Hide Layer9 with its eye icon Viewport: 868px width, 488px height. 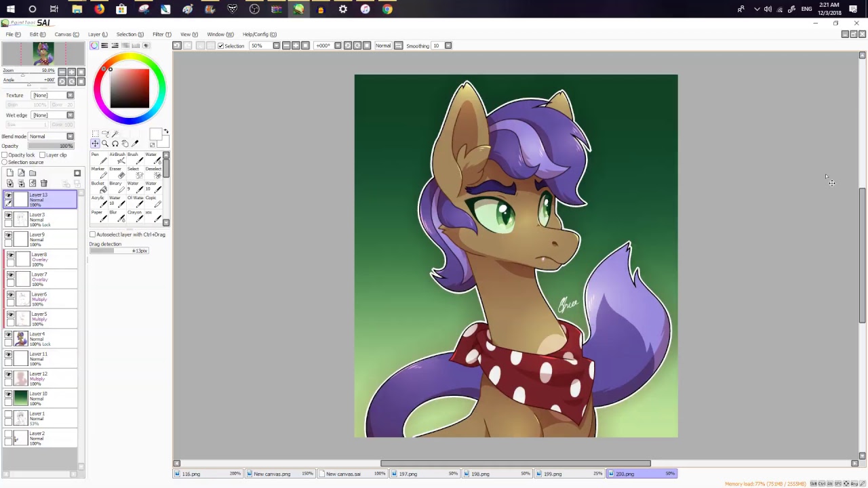coord(8,235)
